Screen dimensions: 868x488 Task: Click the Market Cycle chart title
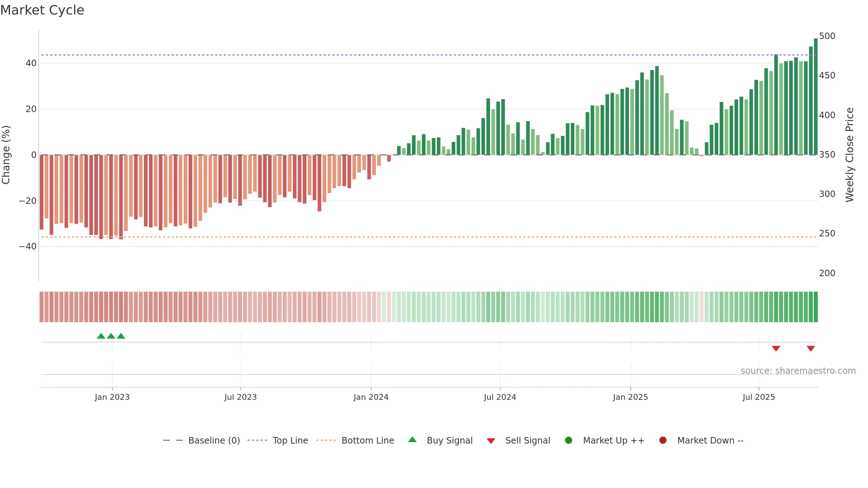tap(42, 10)
